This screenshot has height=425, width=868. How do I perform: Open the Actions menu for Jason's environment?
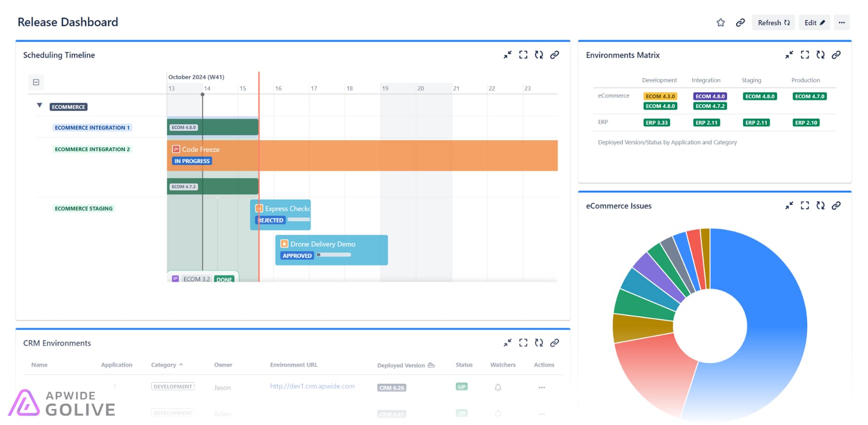pos(541,387)
